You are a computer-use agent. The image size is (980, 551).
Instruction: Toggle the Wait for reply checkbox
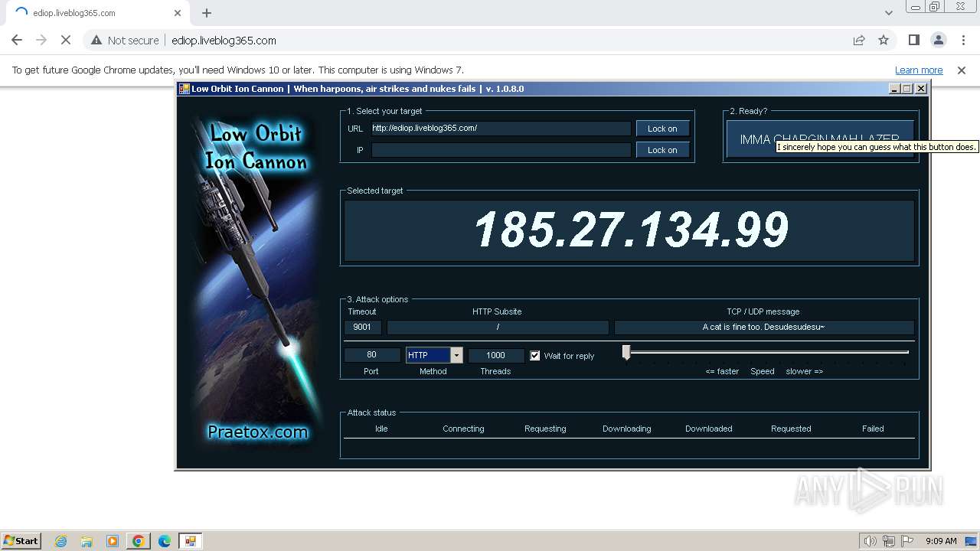pos(535,356)
